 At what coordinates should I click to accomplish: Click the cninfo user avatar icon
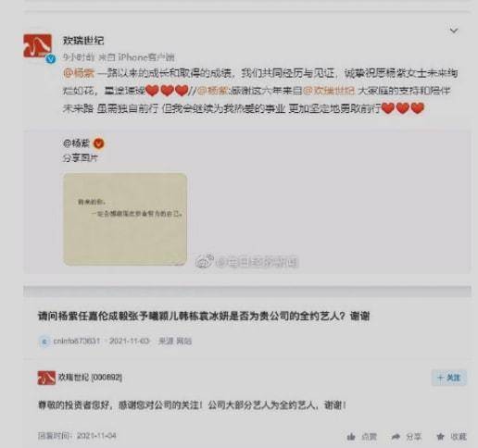coord(44,342)
